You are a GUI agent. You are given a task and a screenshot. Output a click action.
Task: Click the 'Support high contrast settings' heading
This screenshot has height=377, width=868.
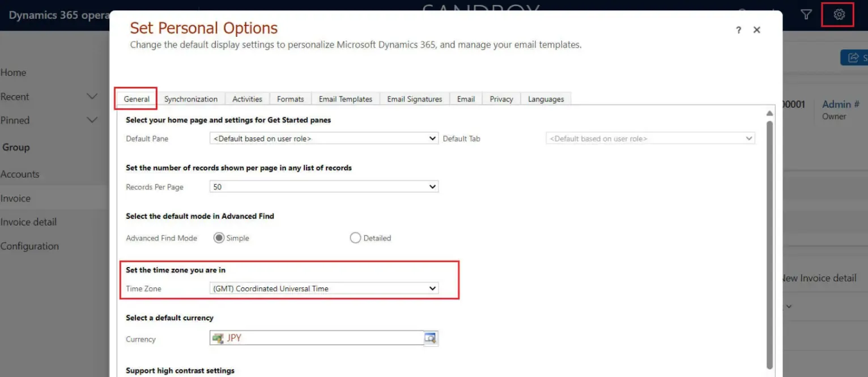[180, 370]
